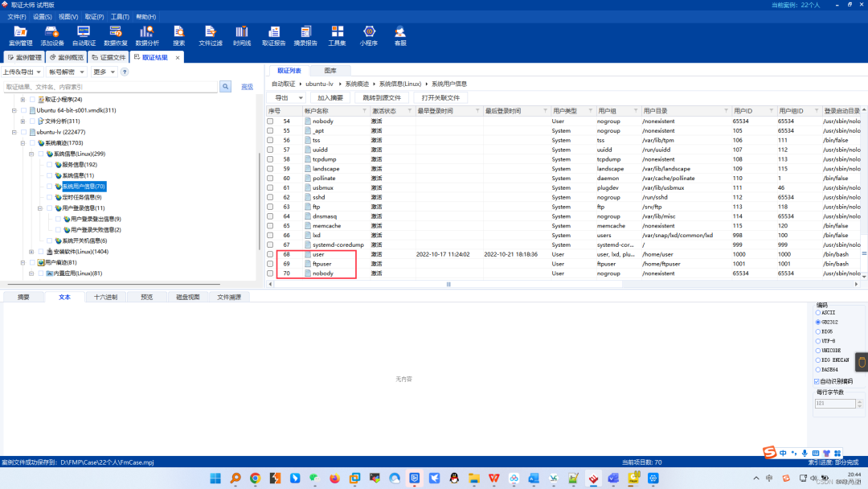Click 加入摘要 button
The width and height of the screenshot is (868, 489).
coord(330,97)
